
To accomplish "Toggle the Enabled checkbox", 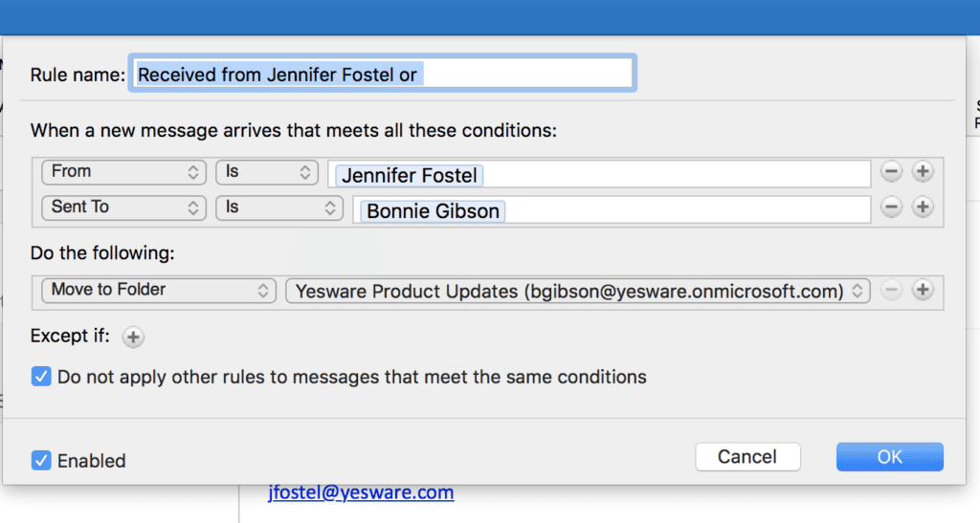I will coord(41,460).
